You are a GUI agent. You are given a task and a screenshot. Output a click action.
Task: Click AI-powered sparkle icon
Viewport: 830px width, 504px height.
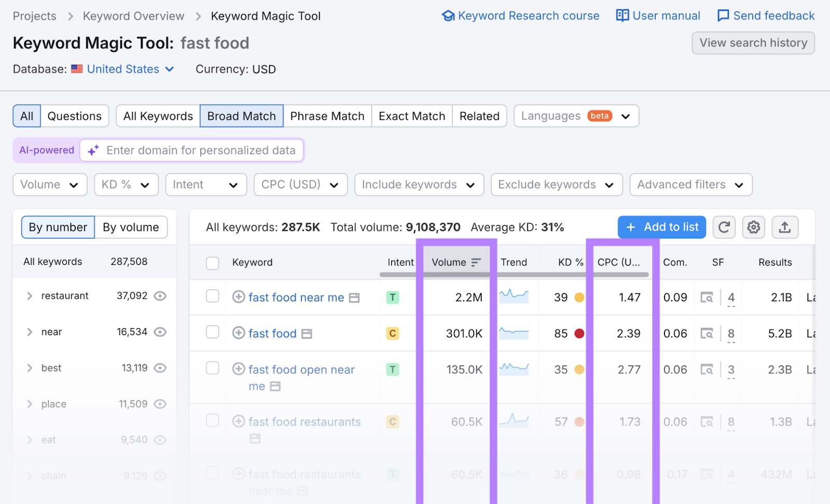[x=93, y=150]
